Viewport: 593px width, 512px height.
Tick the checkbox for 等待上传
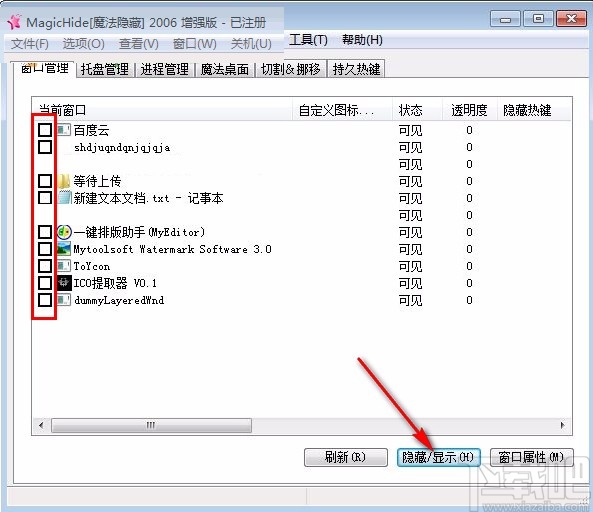[45, 181]
